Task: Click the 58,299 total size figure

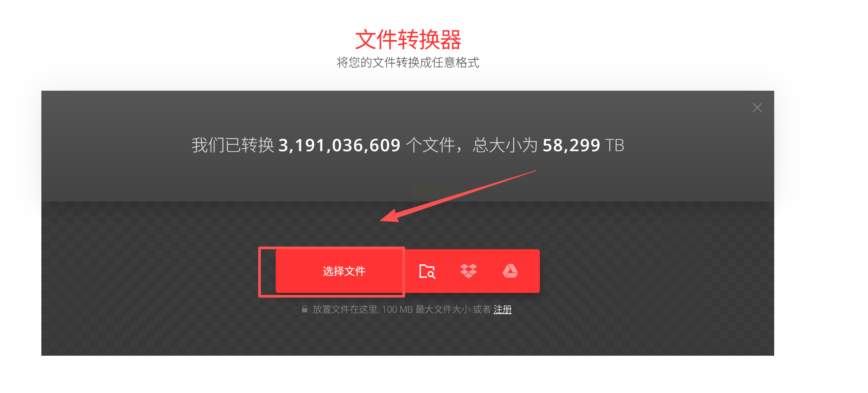Action: [571, 145]
